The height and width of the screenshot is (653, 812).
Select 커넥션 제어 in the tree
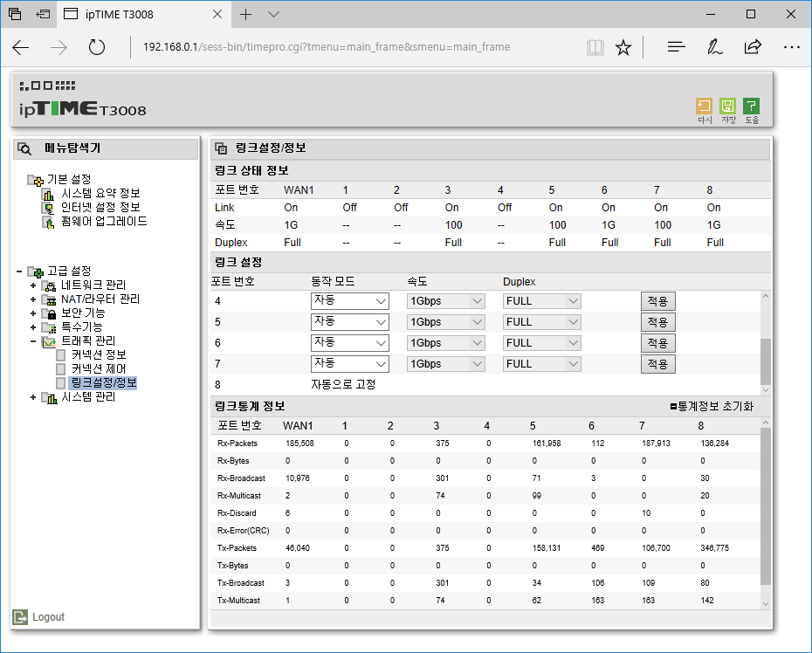point(99,368)
